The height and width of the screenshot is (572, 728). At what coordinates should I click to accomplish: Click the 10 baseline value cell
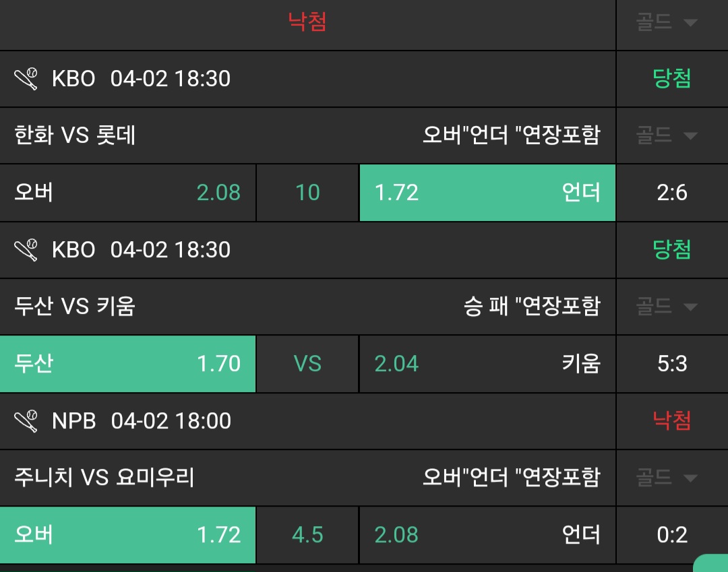pyautogui.click(x=307, y=193)
